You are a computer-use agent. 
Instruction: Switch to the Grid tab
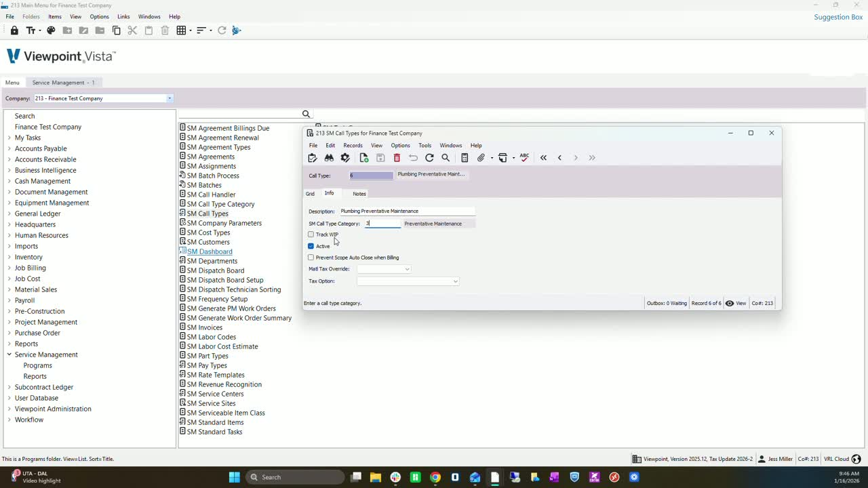(310, 194)
